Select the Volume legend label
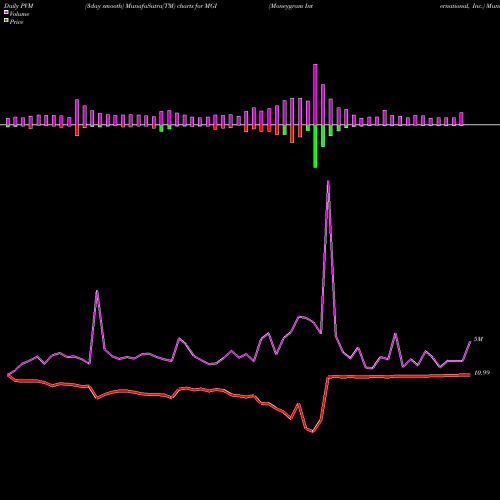The image size is (500, 500). pyautogui.click(x=19, y=14)
